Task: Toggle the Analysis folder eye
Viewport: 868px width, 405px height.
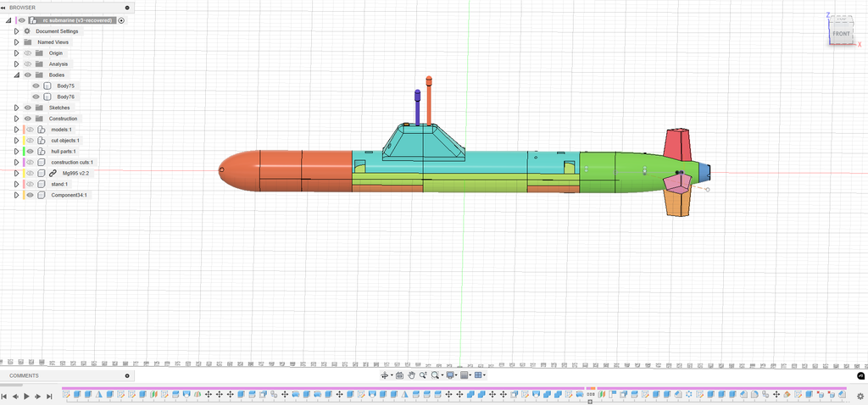Action: pyautogui.click(x=28, y=64)
